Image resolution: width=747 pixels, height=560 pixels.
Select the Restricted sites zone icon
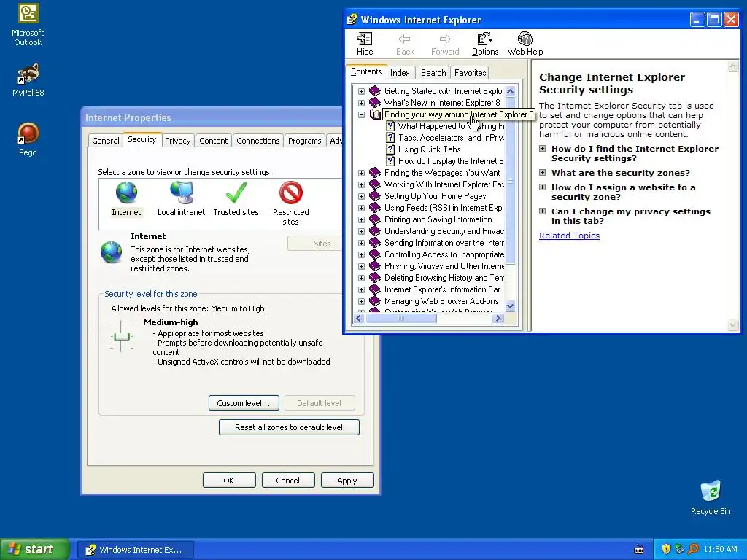290,192
